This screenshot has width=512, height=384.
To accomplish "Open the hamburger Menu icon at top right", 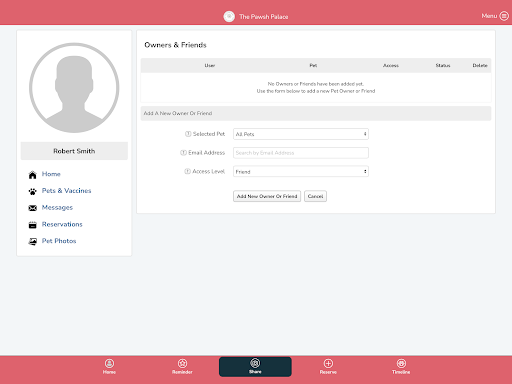I will (504, 16).
